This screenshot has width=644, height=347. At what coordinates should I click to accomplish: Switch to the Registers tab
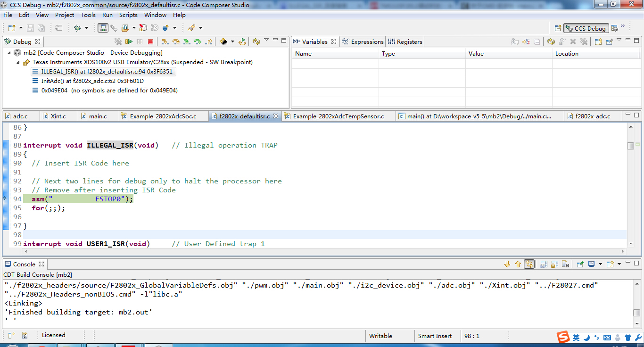click(x=405, y=41)
